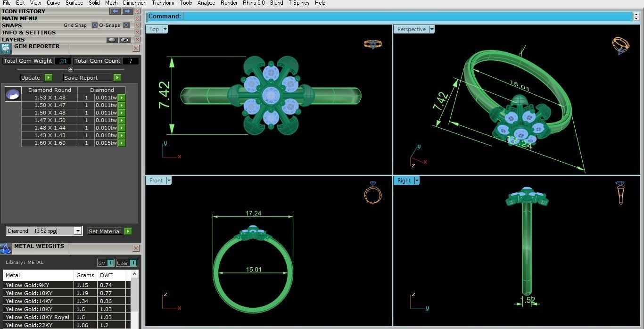Screen dimensions: 644x329
Task: Click the Icon History forward arrow
Action: coord(127,11)
